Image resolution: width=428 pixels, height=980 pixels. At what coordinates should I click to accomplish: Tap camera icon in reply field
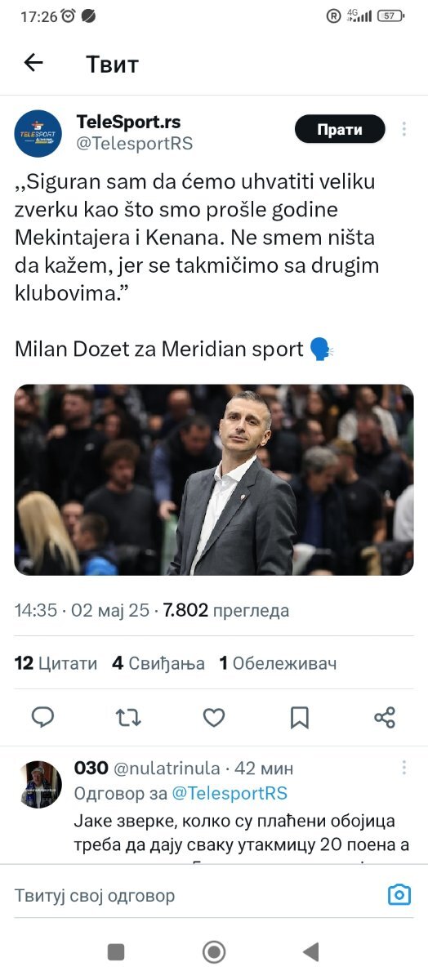399,895
